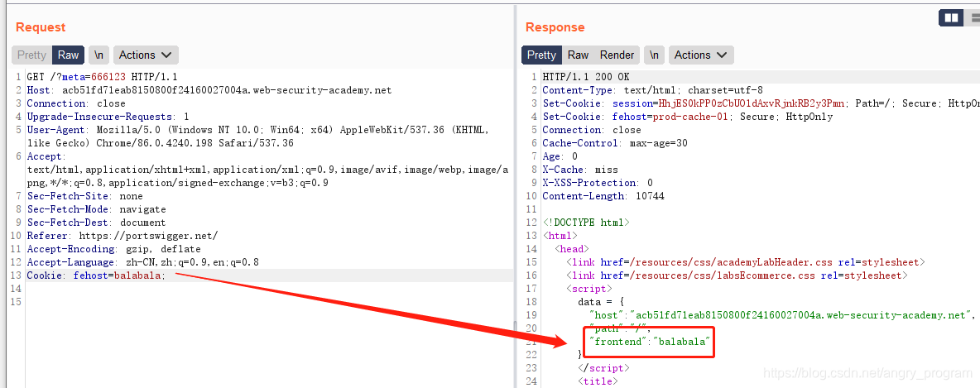Click the Sec-Fetch-Dest: document header
This screenshot has height=388, width=980.
tap(96, 223)
